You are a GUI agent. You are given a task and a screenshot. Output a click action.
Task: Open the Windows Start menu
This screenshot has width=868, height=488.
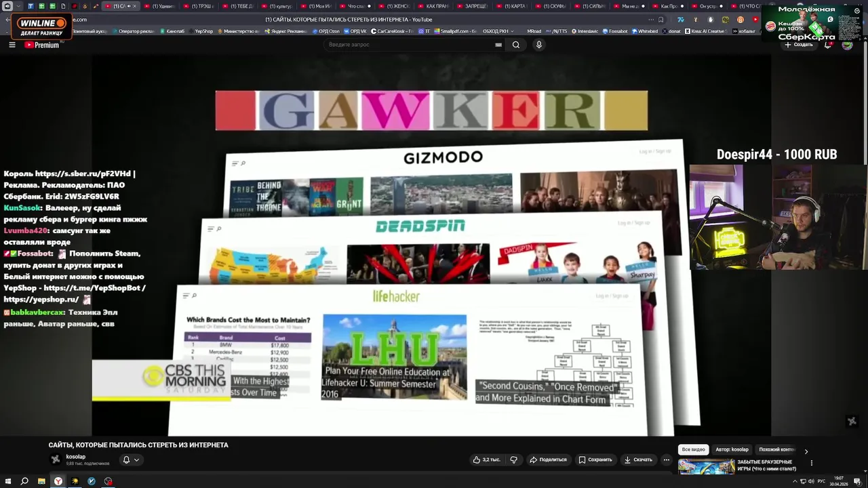tap(7, 481)
